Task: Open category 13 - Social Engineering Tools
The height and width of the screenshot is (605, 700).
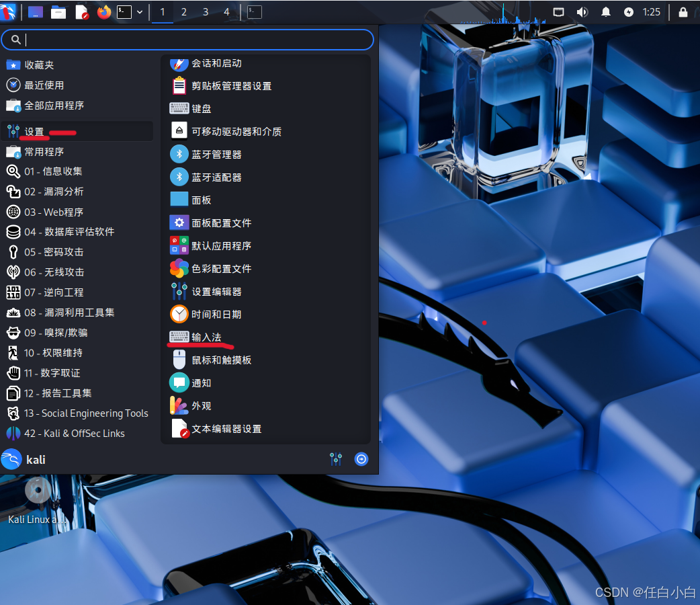Action: (77, 413)
